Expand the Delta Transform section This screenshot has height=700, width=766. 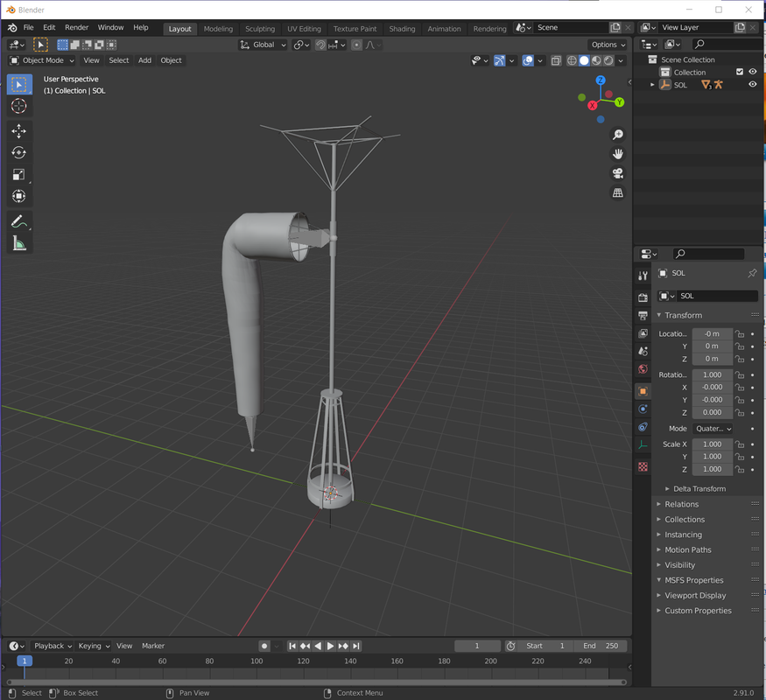(x=699, y=489)
